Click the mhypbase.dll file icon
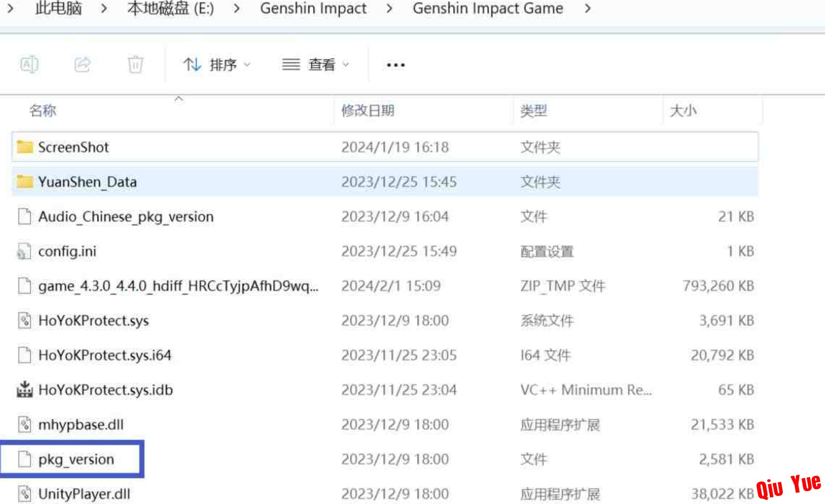 tap(25, 424)
